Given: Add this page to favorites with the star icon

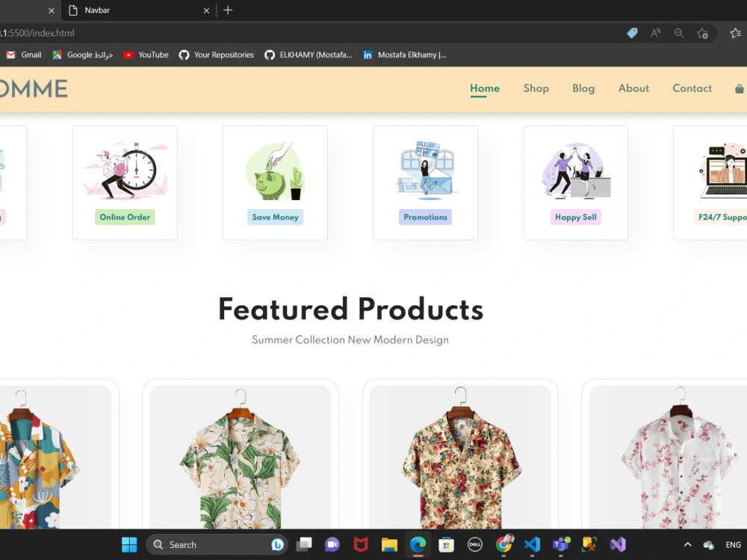Looking at the screenshot, I should 702,33.
